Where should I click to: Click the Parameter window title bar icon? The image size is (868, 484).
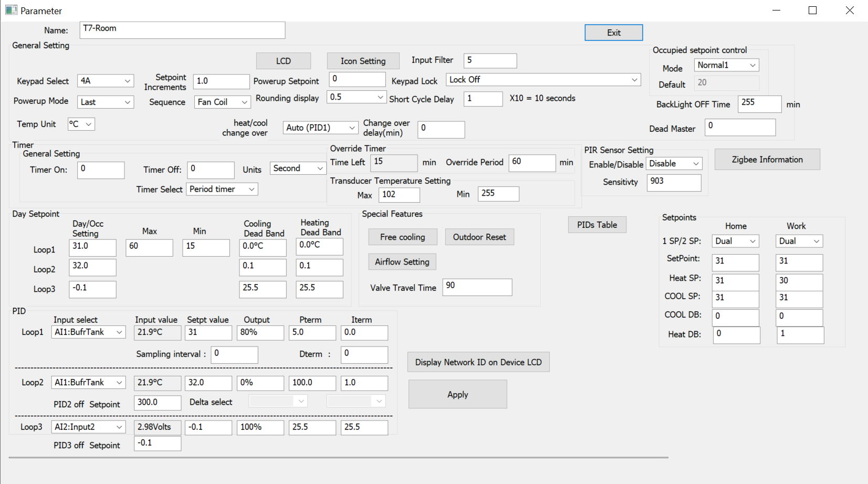coord(11,10)
